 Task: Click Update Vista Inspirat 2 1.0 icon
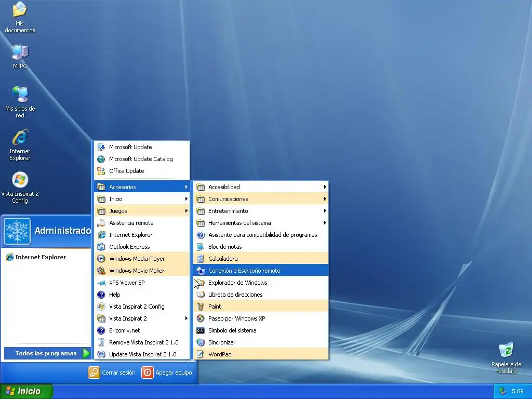pyautogui.click(x=101, y=354)
